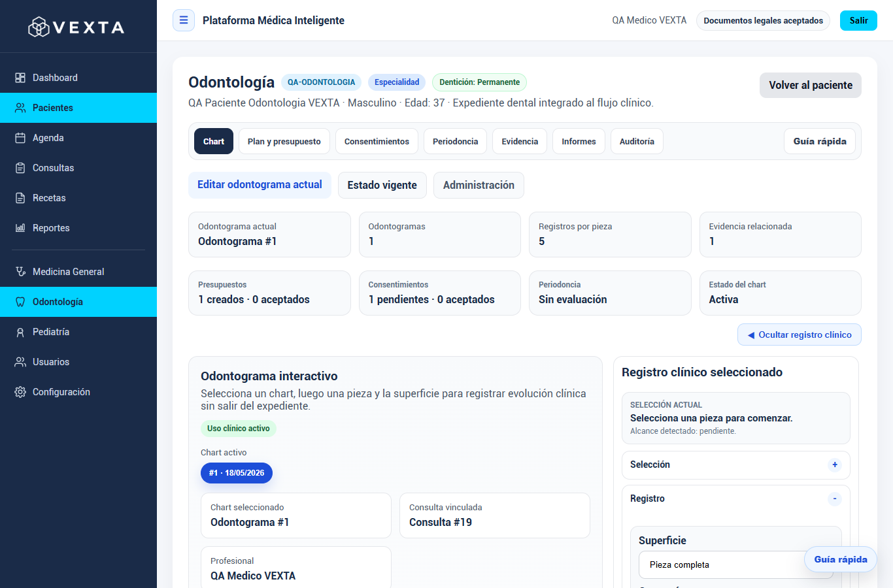The height and width of the screenshot is (588, 893).
Task: Click the Odontología tooth icon
Action: (20, 302)
